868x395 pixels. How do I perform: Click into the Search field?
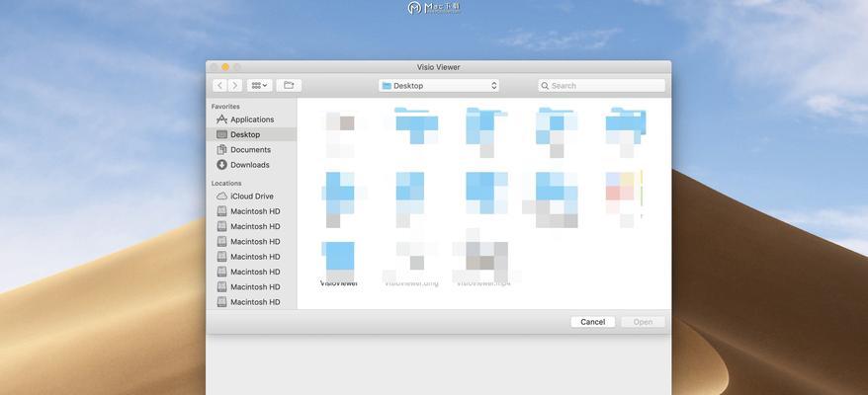pyautogui.click(x=602, y=86)
